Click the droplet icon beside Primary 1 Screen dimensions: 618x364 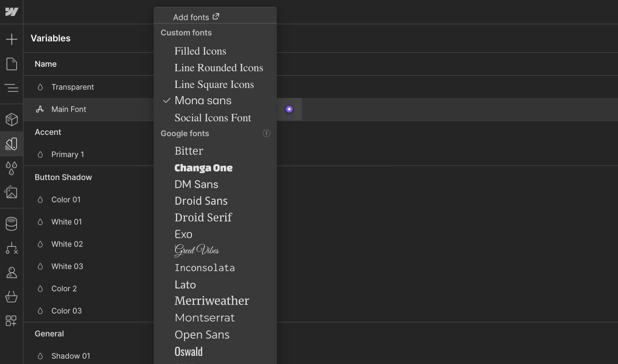(x=40, y=154)
